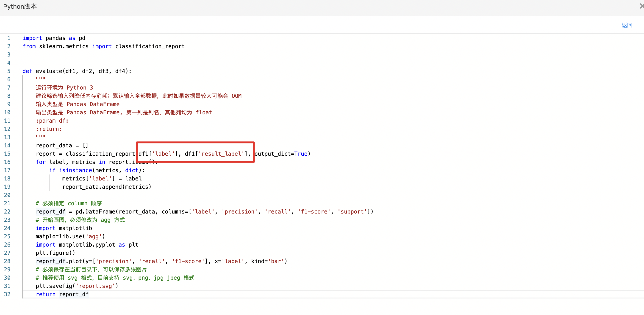Click '输入类型是 Pandas DataFrame' docstring line
The height and width of the screenshot is (315, 644).
[x=78, y=104]
